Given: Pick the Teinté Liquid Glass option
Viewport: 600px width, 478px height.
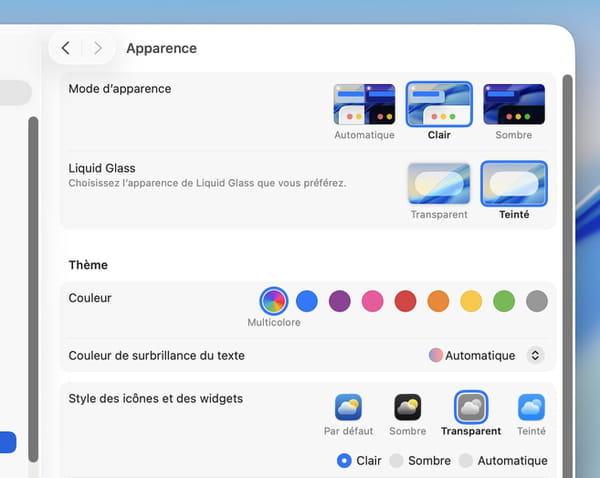Looking at the screenshot, I should (x=514, y=184).
